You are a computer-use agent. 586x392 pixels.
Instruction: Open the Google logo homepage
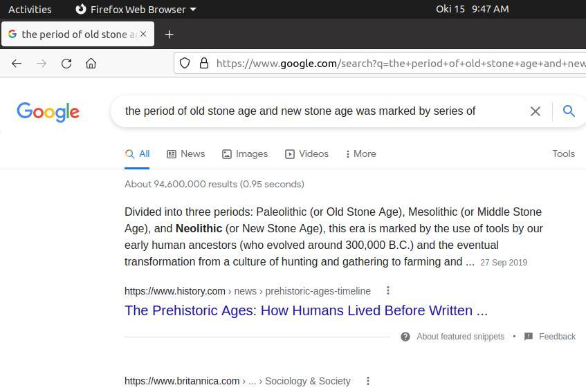[x=48, y=112]
